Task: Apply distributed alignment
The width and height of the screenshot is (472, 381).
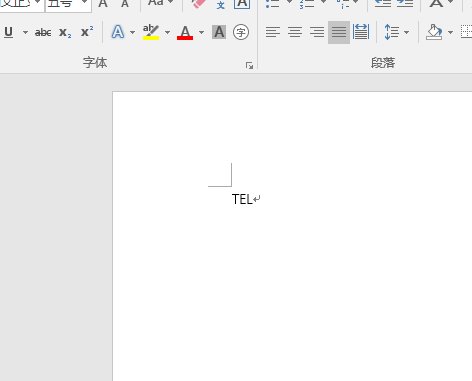Action: 361,32
